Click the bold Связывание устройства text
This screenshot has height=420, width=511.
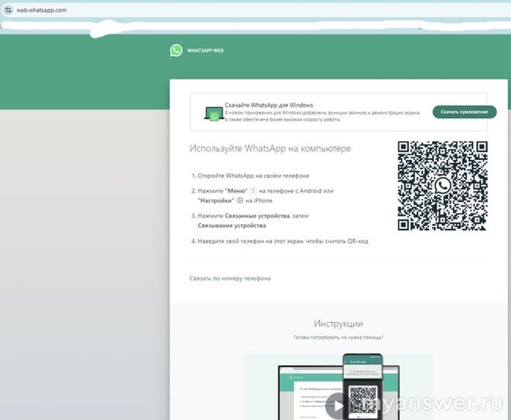point(231,225)
